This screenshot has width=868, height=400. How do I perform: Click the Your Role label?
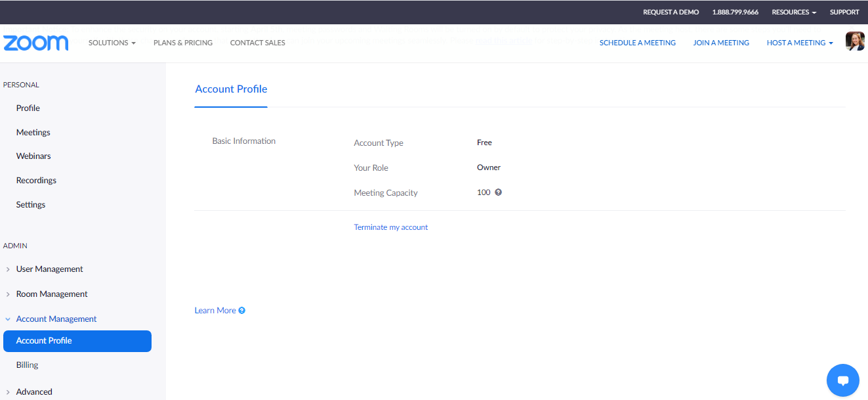[371, 168]
